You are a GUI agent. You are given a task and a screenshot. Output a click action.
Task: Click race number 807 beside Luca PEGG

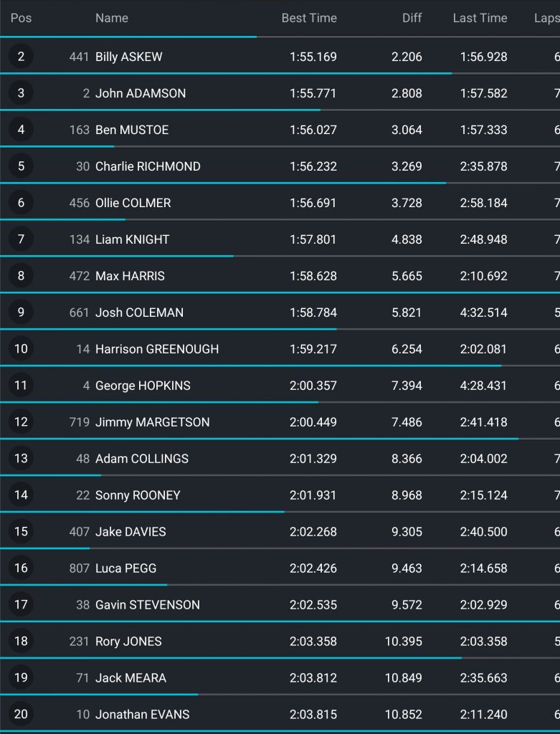point(79,568)
